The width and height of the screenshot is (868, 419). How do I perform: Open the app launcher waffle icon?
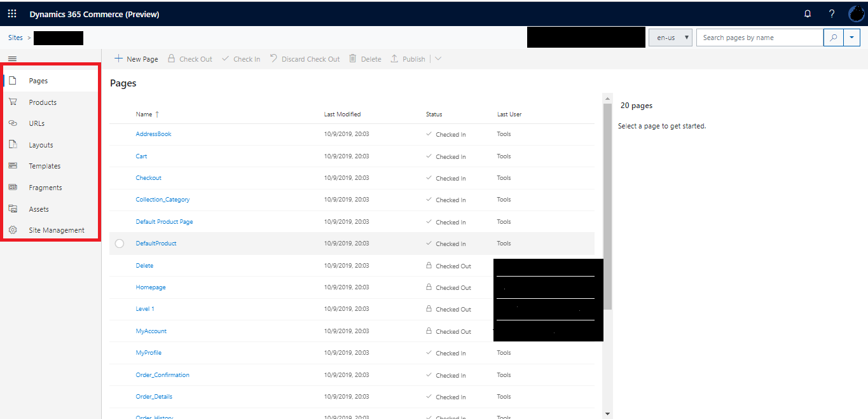coord(12,13)
